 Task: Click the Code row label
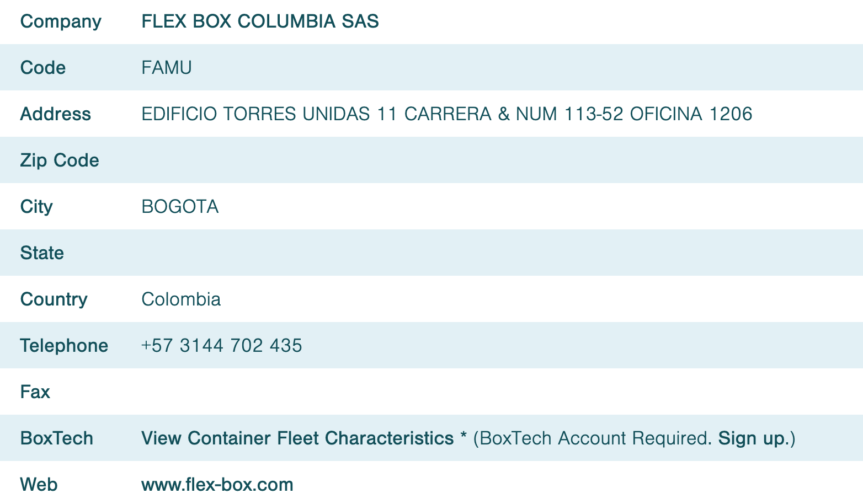(43, 67)
